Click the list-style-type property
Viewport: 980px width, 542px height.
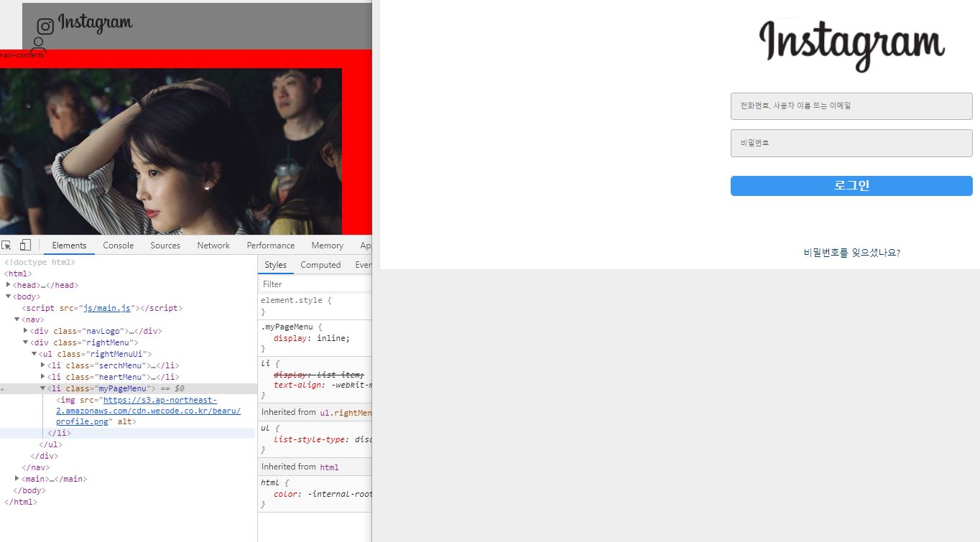tap(308, 439)
